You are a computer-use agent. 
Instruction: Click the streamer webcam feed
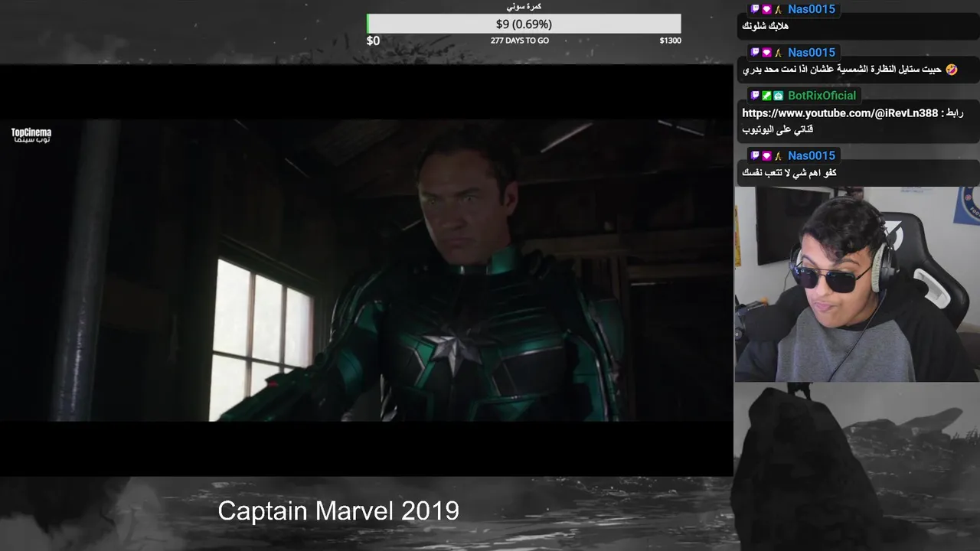point(857,284)
